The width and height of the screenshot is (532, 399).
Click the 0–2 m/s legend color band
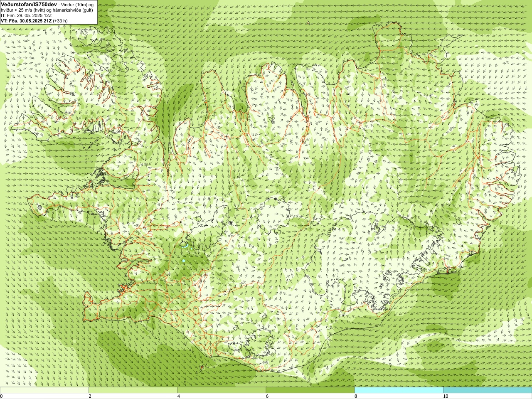pos(44,390)
